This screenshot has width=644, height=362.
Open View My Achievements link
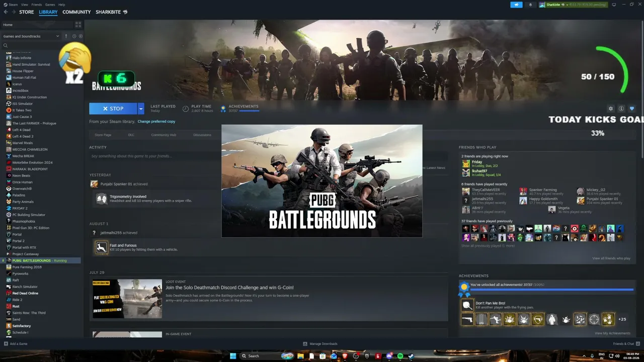pos(612,333)
